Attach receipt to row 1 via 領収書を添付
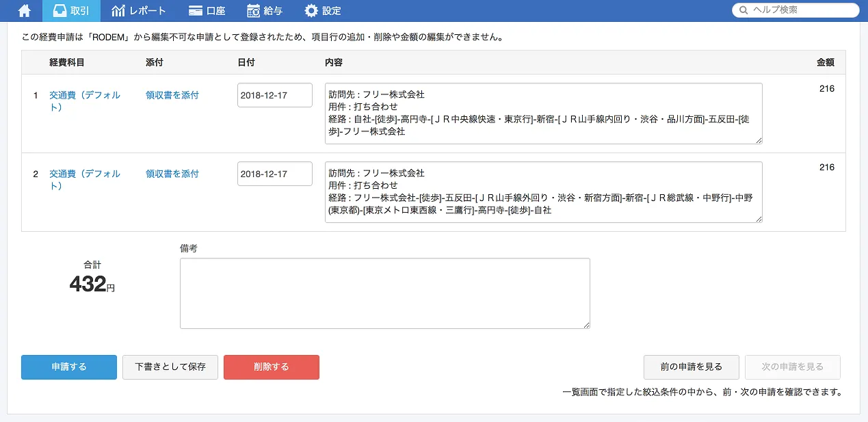868x422 pixels. pyautogui.click(x=172, y=96)
